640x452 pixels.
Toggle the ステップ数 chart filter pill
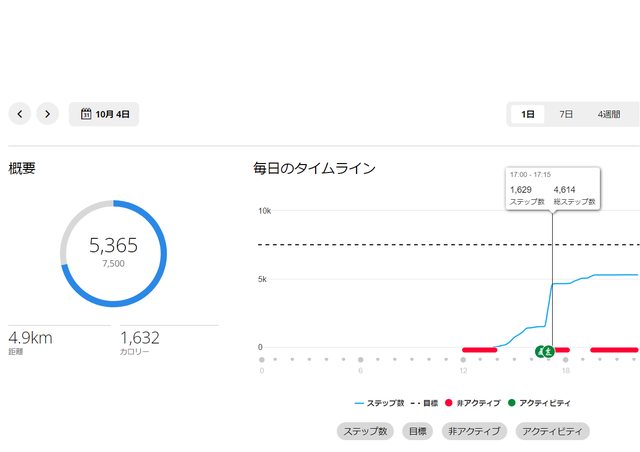click(365, 432)
